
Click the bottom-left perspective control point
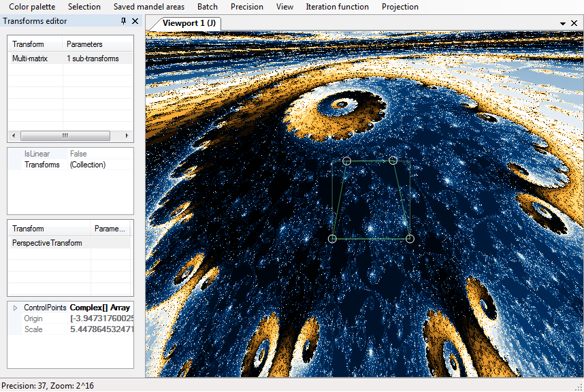coord(332,239)
